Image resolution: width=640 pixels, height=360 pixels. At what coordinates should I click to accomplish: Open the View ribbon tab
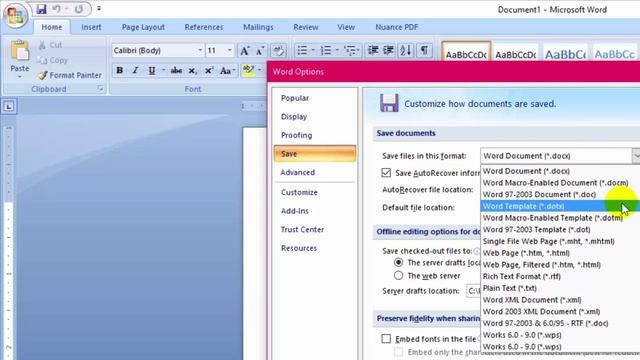[x=346, y=27]
